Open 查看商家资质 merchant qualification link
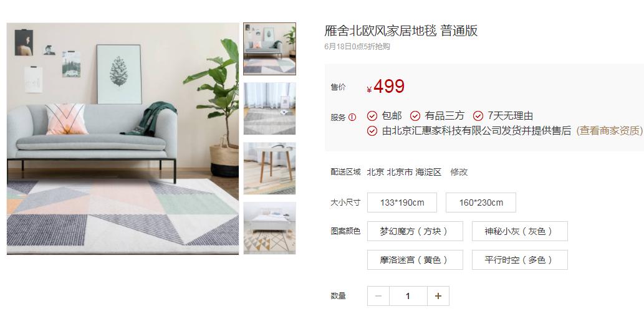 coord(610,131)
